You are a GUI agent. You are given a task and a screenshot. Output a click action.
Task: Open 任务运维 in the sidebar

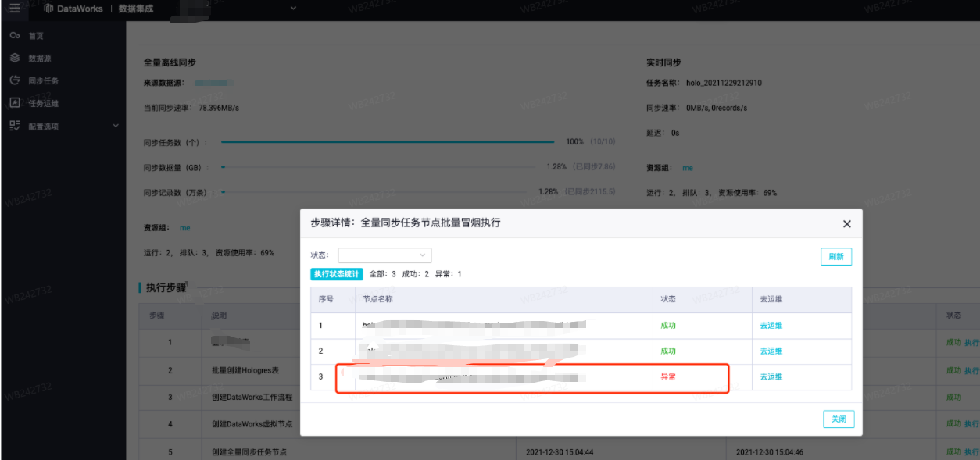44,104
